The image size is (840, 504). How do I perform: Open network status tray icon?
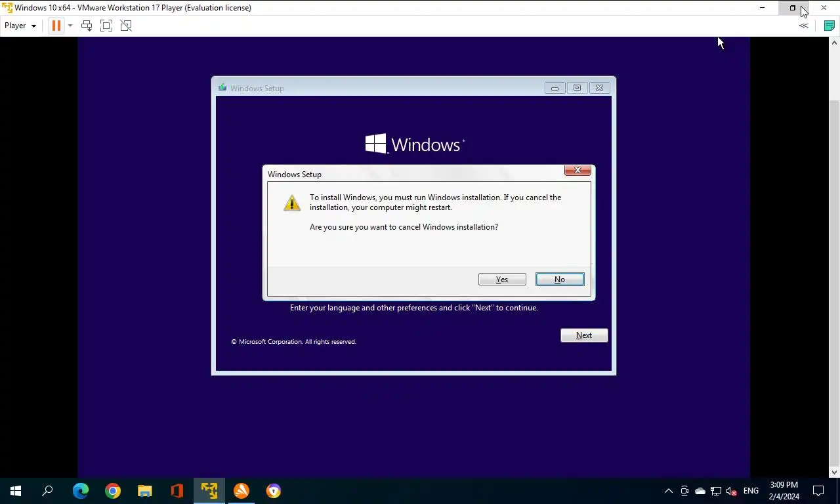(716, 491)
